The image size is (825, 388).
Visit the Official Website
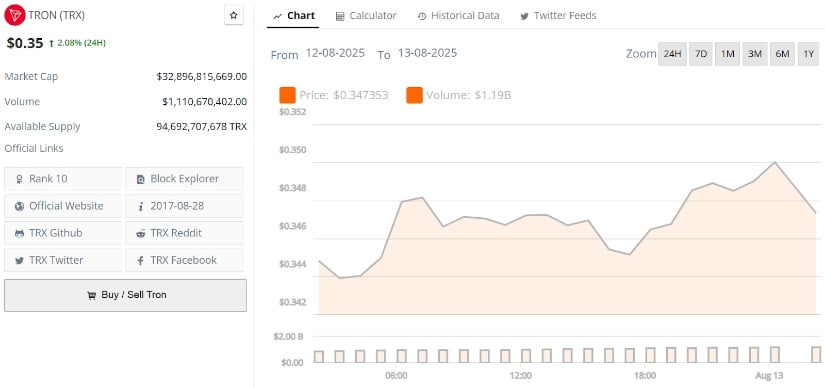[x=63, y=206]
